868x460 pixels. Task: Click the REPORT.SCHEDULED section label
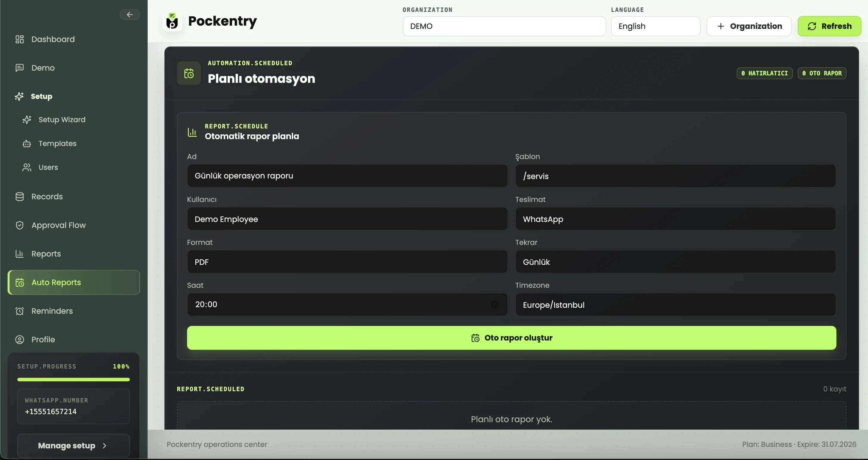coord(211,389)
